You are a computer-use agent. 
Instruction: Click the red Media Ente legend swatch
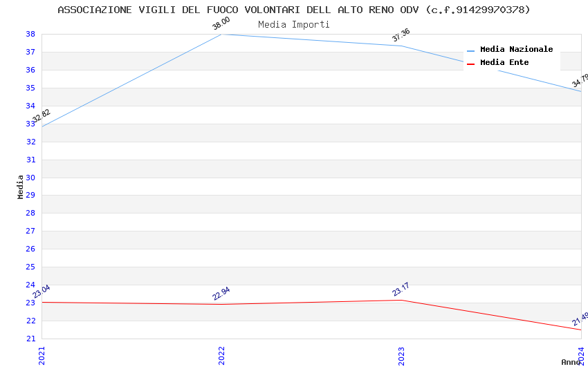[470, 64]
